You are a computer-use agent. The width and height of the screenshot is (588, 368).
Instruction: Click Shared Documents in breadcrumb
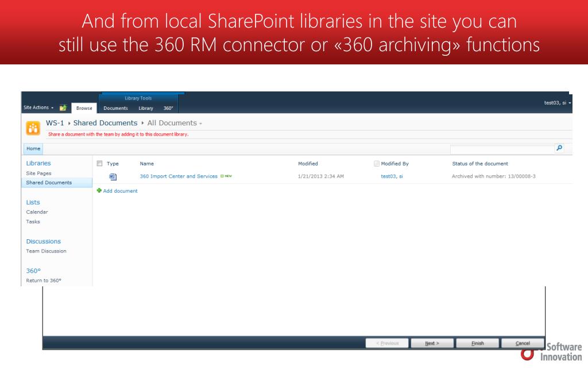pyautogui.click(x=106, y=123)
